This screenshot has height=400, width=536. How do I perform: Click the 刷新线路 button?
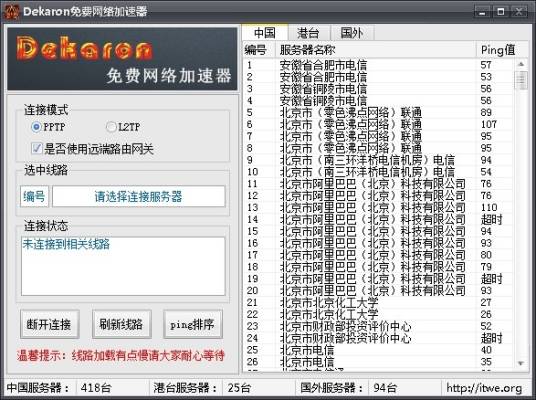[x=121, y=324]
